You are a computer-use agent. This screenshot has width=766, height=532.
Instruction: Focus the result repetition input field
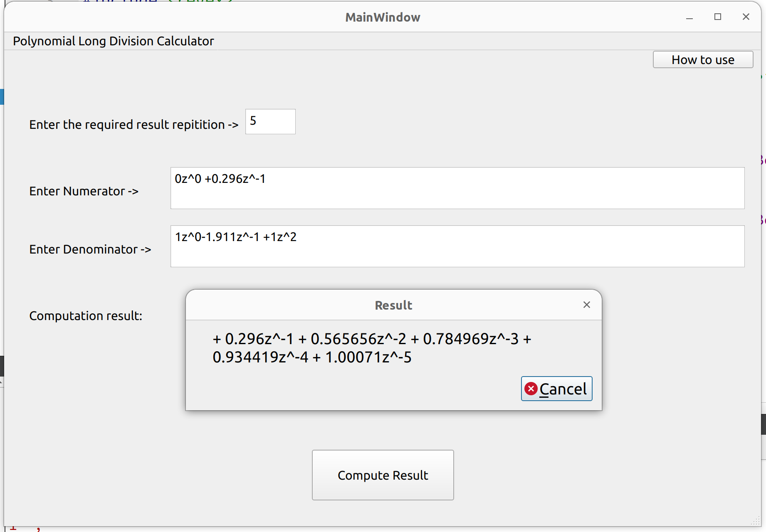coord(270,121)
